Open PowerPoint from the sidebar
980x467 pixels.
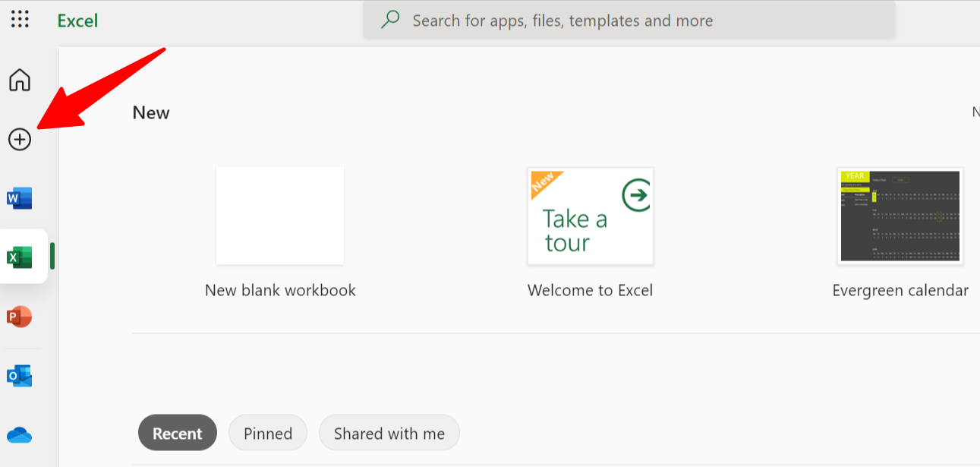(x=20, y=317)
